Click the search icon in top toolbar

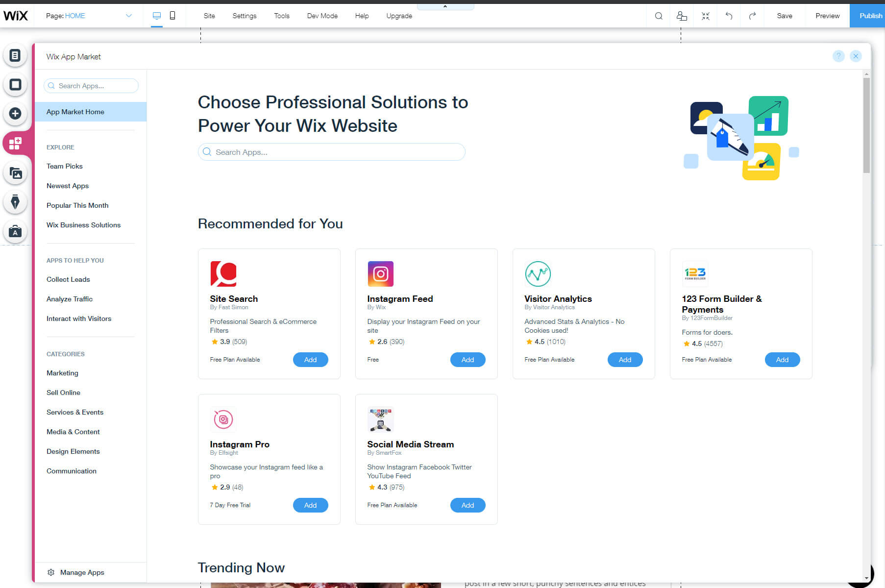pyautogui.click(x=659, y=16)
